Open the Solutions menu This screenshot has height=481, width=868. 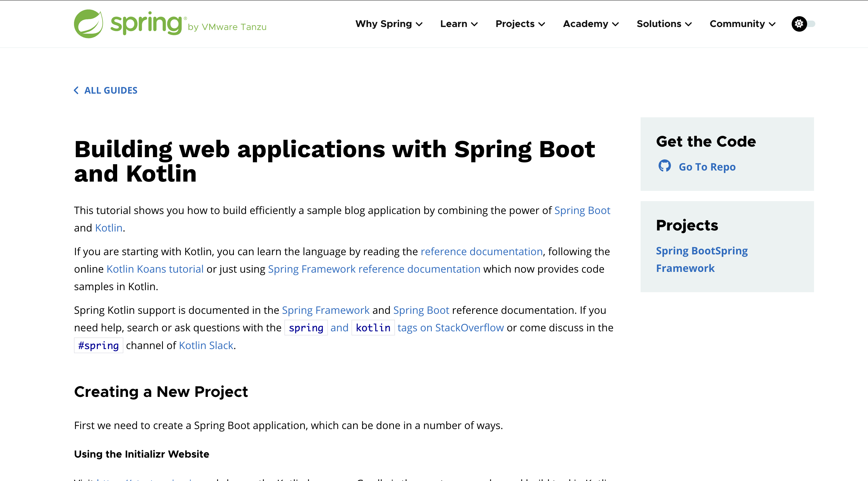click(664, 24)
